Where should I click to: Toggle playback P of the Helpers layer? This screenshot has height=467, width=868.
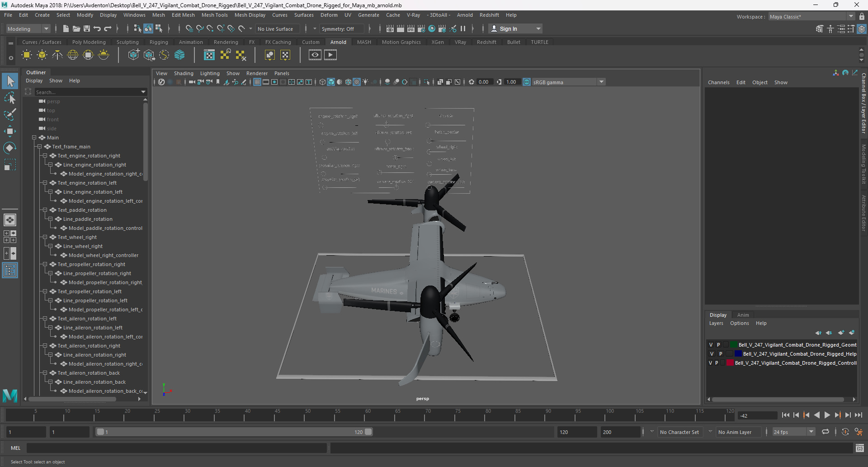coord(721,354)
